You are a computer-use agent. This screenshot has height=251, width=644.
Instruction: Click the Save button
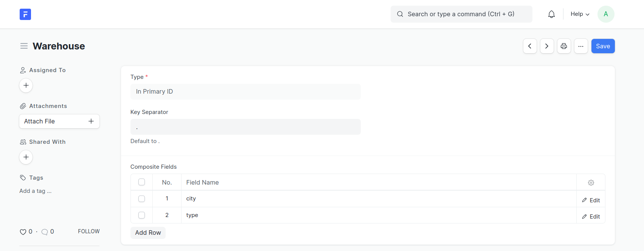(x=603, y=46)
